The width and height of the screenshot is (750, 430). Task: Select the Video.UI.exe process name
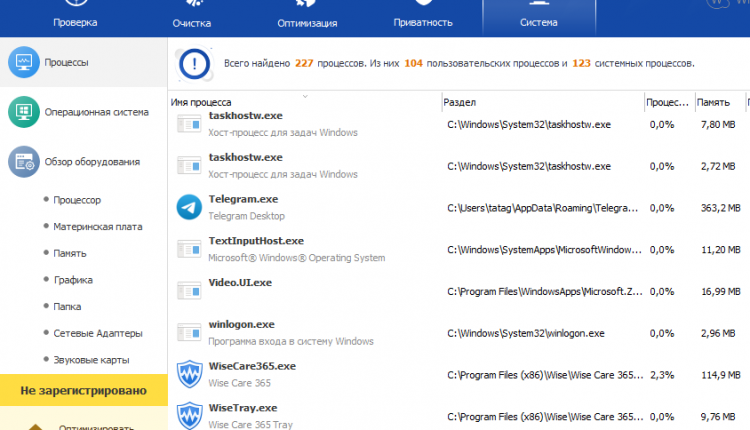point(240,282)
